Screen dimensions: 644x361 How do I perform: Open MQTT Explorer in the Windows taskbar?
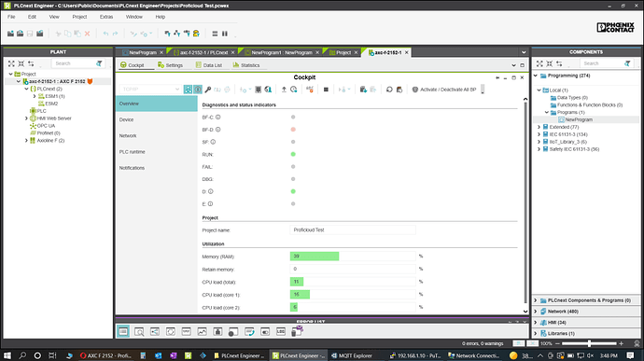tap(352, 355)
